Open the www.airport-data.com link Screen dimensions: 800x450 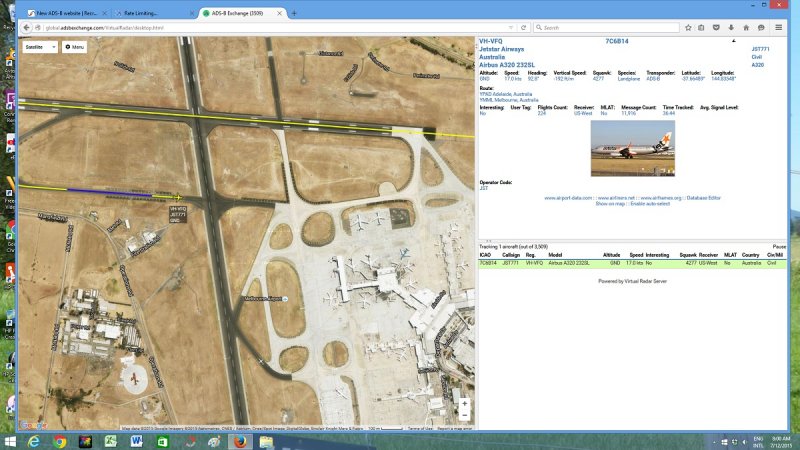[568, 198]
